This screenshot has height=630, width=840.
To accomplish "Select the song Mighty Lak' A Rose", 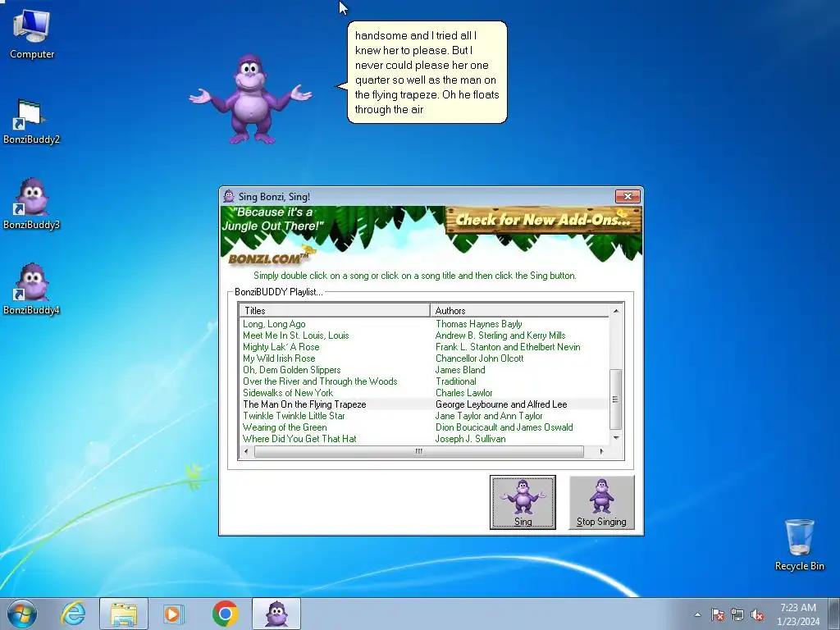I will point(281,347).
